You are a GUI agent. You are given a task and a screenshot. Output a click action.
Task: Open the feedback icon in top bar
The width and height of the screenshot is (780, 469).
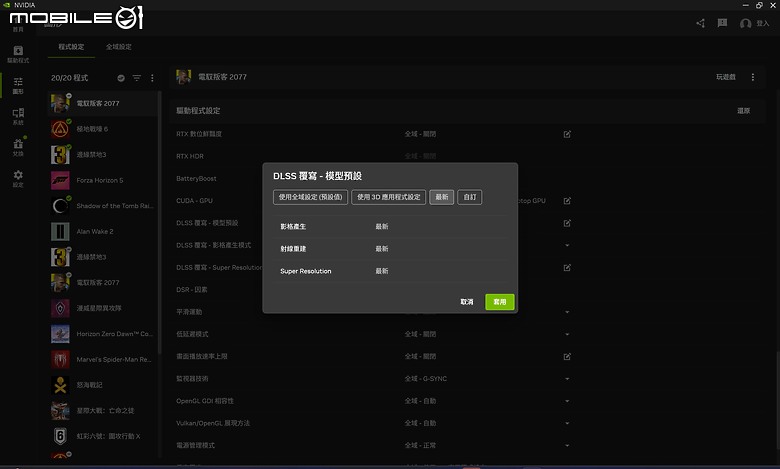tap(722, 23)
